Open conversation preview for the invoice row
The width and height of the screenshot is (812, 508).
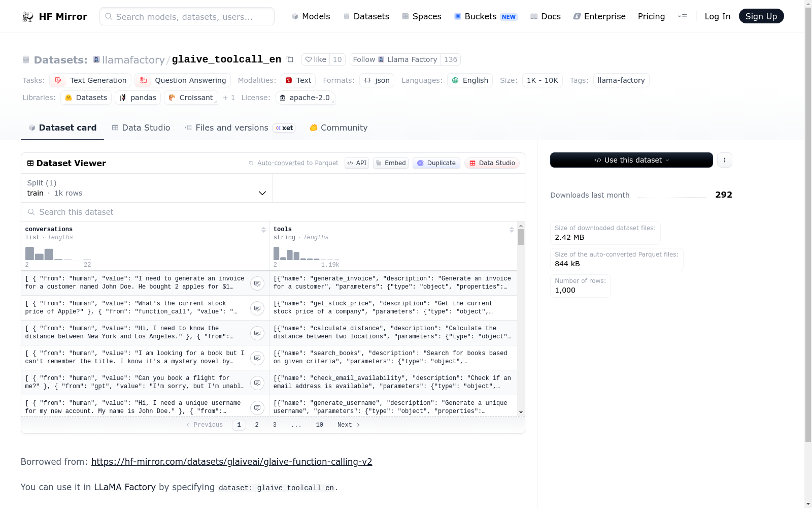[x=257, y=283]
